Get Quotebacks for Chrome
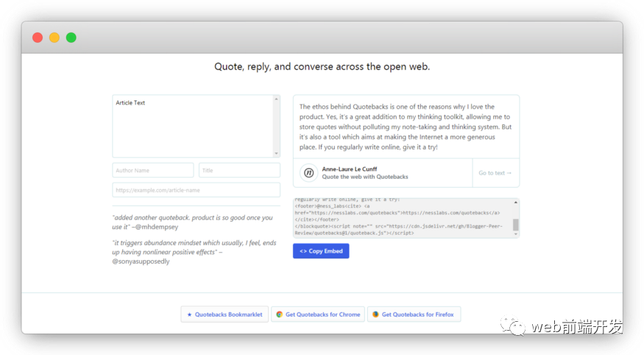This screenshot has height=355, width=644. [318, 314]
